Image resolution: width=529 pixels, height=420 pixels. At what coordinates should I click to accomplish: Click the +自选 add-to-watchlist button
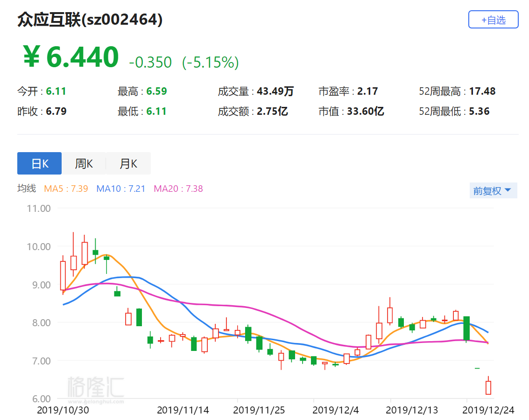(493, 20)
